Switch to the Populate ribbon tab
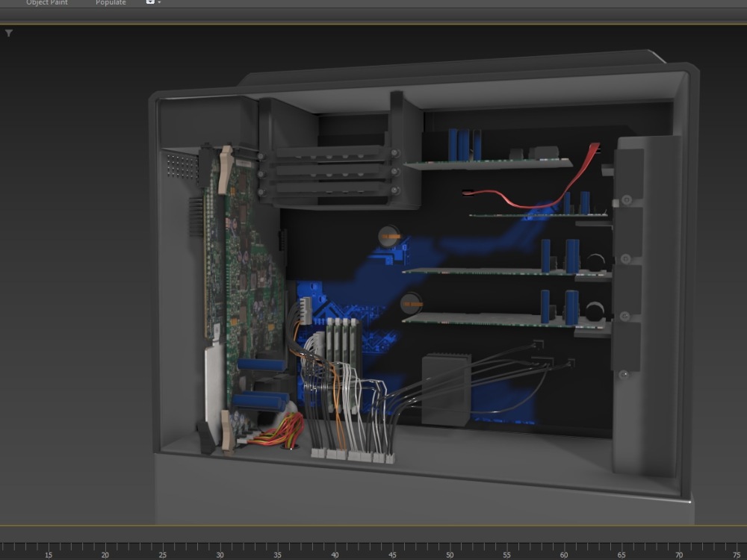Image resolution: width=747 pixels, height=560 pixels. [110, 3]
